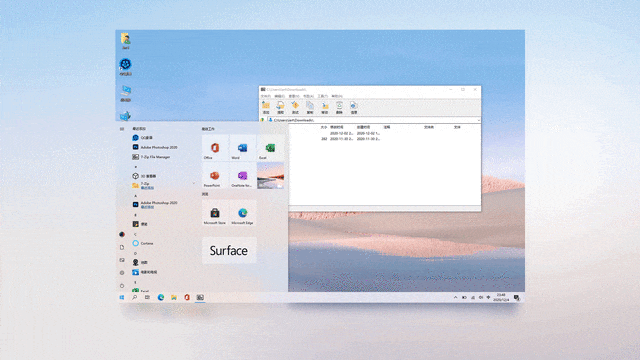
Task: Click the Copy icon in 7-Zip toolbar
Action: coord(310,108)
